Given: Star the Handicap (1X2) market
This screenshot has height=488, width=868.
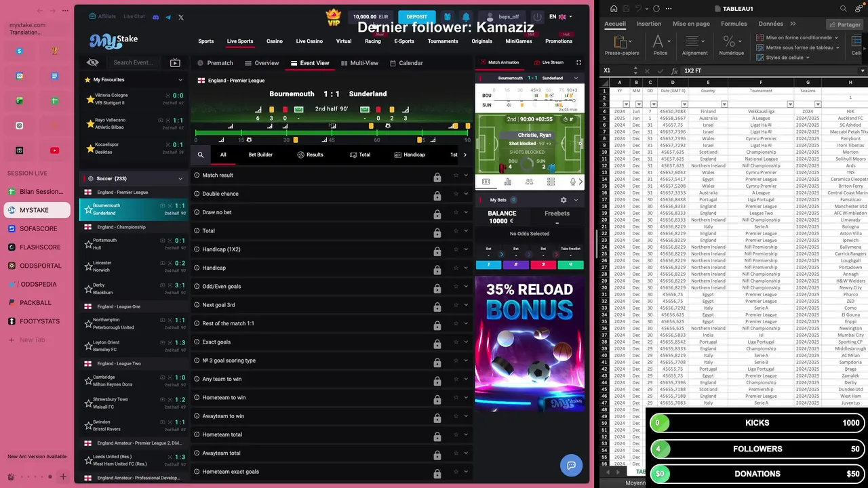Looking at the screenshot, I should coord(456,249).
